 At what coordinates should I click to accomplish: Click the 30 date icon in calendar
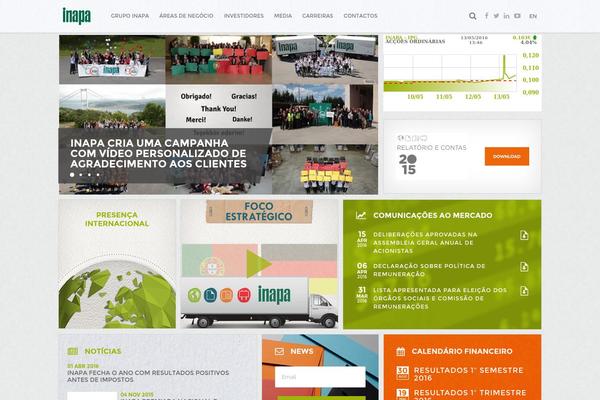(402, 373)
